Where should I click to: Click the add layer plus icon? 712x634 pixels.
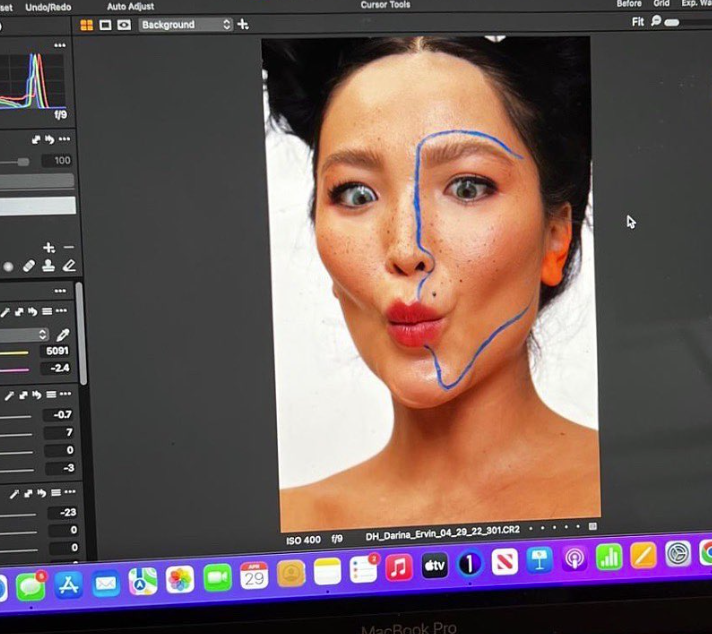pos(243,24)
